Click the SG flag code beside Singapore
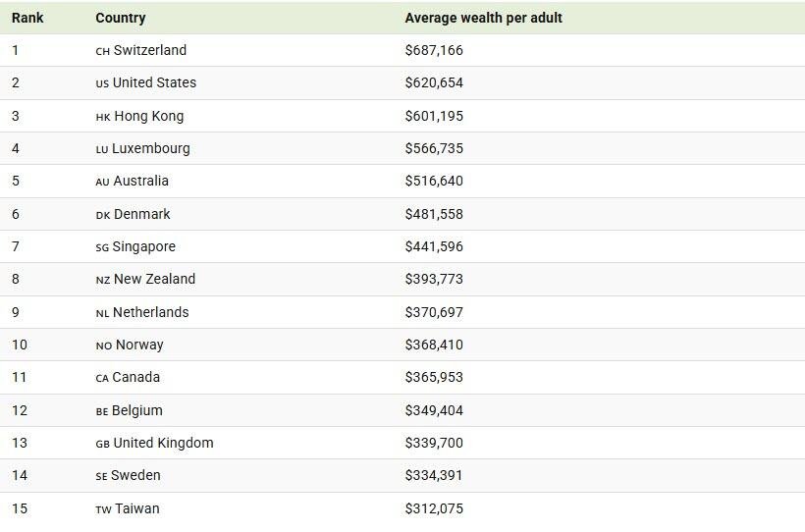The width and height of the screenshot is (805, 532). tap(102, 247)
